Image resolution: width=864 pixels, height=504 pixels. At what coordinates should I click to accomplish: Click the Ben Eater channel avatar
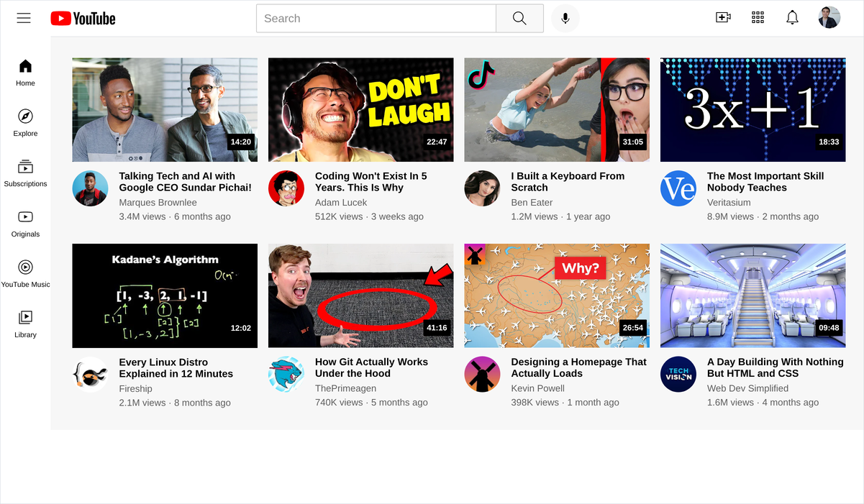[482, 188]
